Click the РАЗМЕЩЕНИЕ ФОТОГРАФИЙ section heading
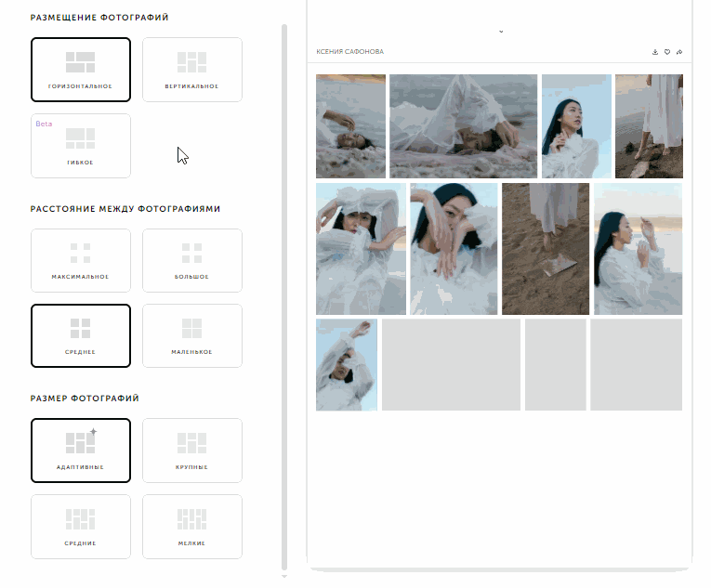The image size is (711, 588). tap(99, 18)
